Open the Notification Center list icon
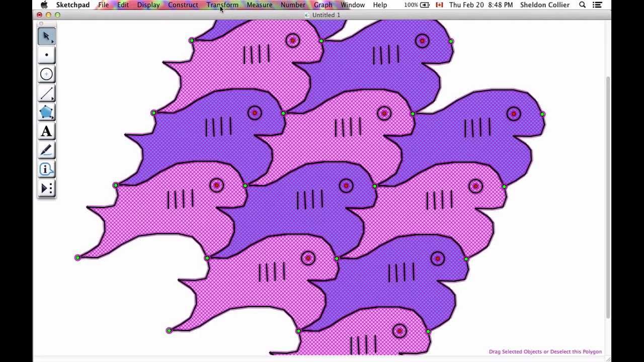The height and width of the screenshot is (362, 644). pyautogui.click(x=597, y=5)
